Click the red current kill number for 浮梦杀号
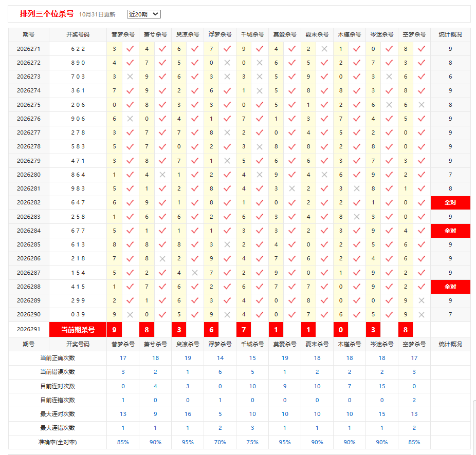 pos(211,329)
